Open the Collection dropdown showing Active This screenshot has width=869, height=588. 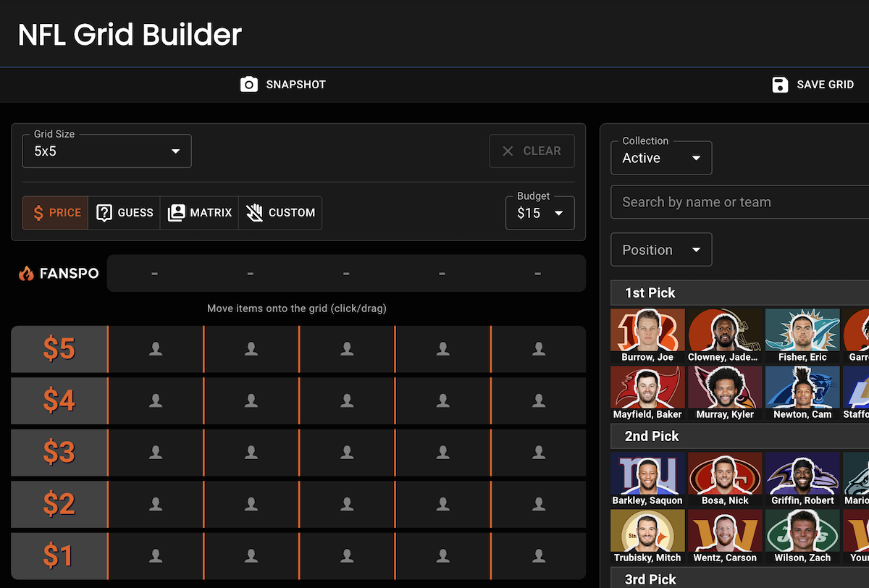pyautogui.click(x=697, y=157)
